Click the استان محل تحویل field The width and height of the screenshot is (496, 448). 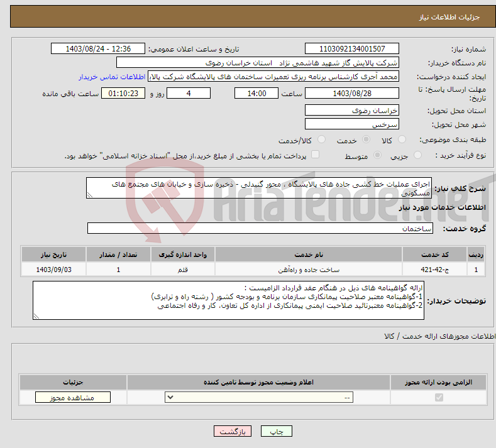coord(352,110)
